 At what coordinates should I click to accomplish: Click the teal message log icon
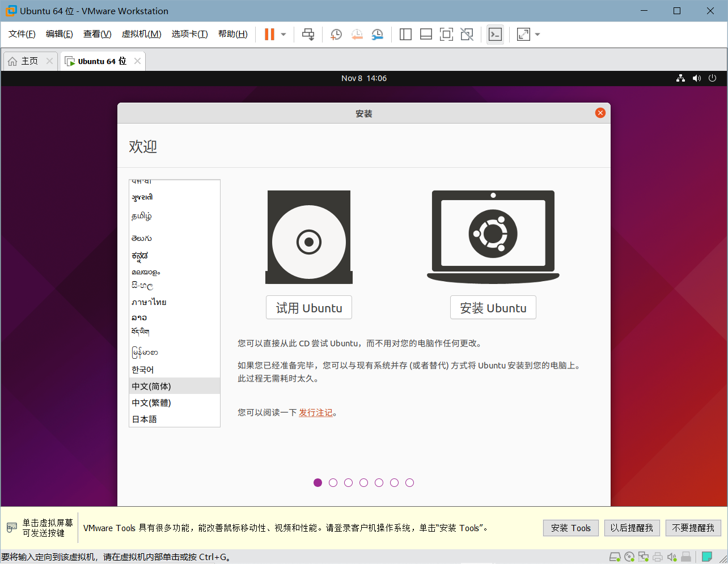(707, 557)
